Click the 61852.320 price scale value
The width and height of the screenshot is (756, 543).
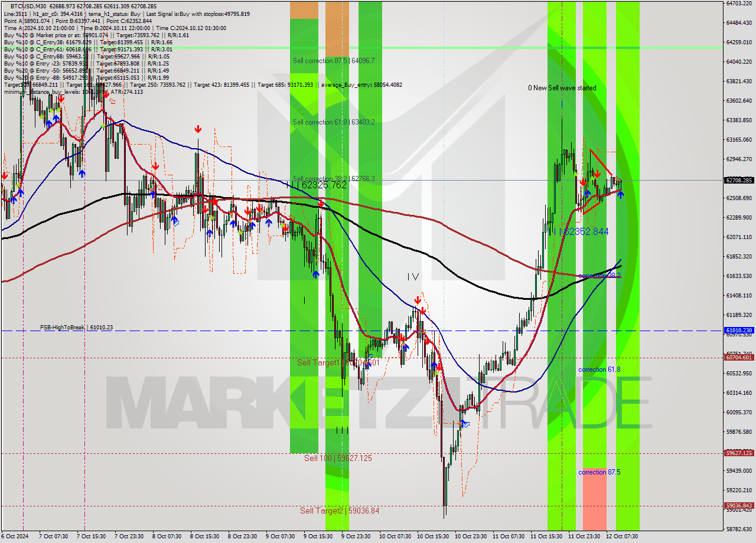[x=739, y=257]
